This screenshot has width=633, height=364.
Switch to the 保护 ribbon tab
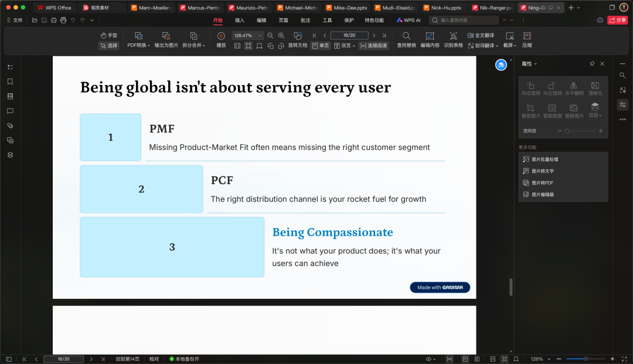[x=349, y=20]
